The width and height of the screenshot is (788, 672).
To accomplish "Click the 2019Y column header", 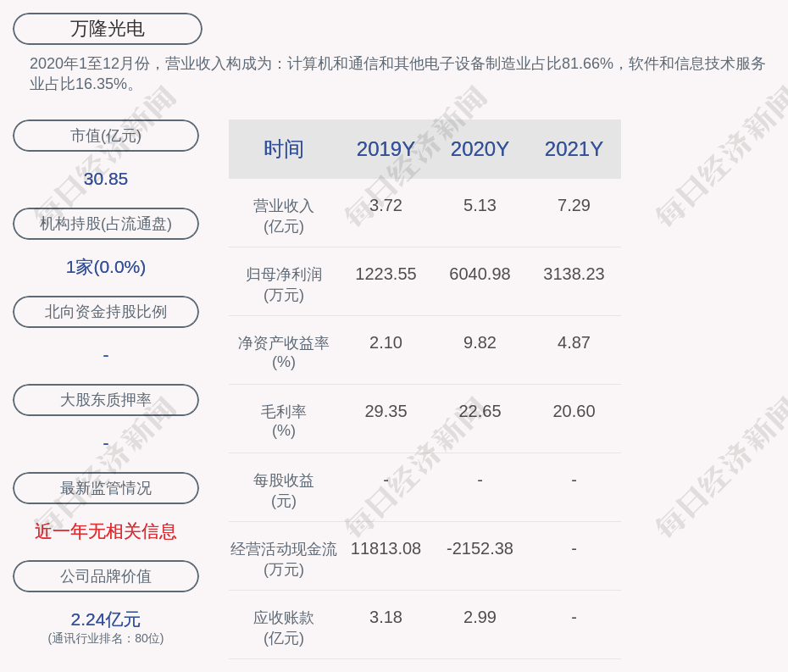I will coord(386,149).
